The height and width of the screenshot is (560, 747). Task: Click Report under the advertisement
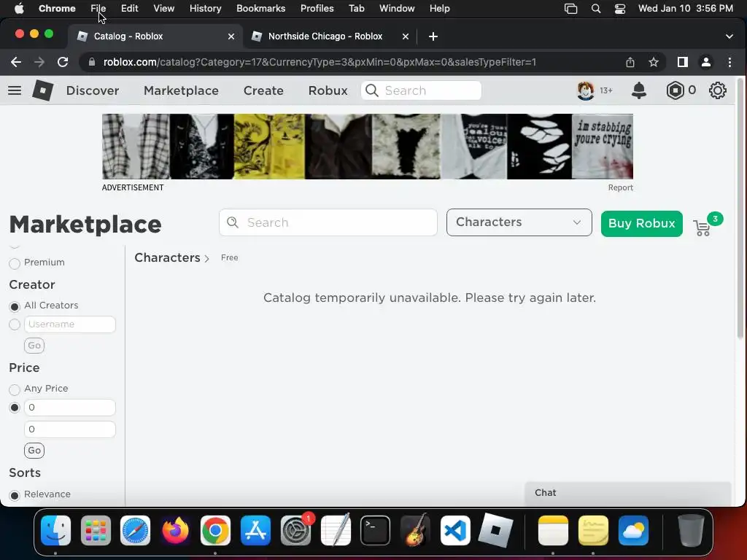coord(620,187)
